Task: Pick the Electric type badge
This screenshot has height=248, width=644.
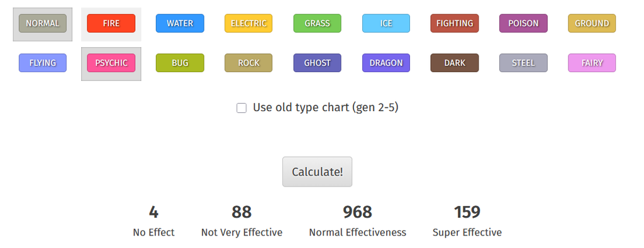Action: click(x=248, y=23)
